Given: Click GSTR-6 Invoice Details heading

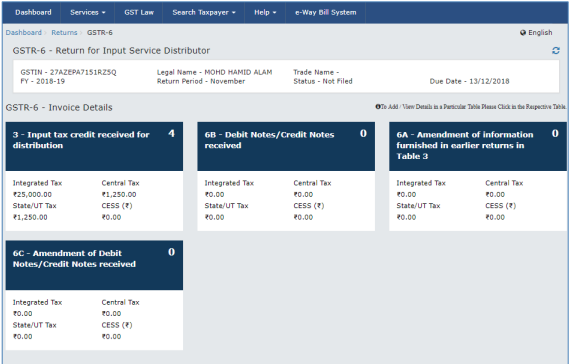Looking at the screenshot, I should pos(59,108).
